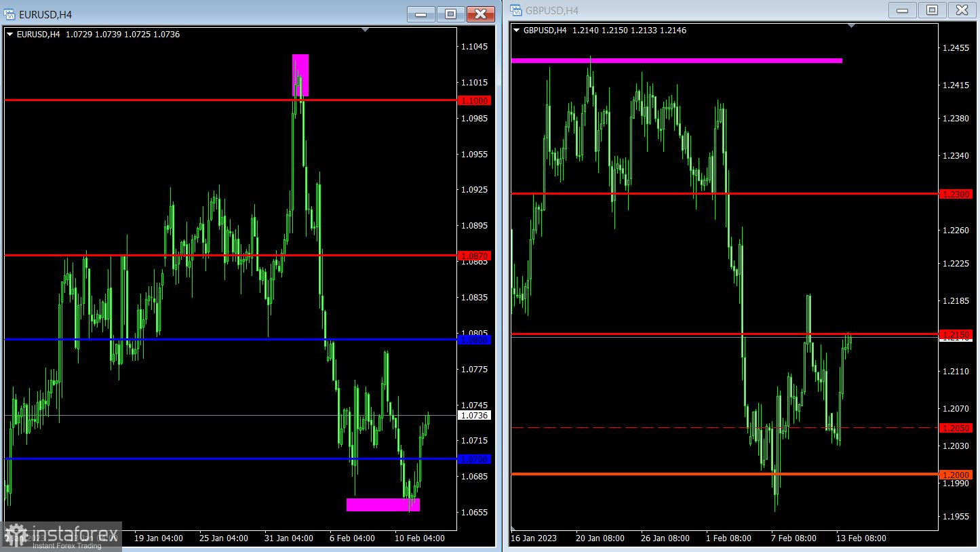Click the red 1.2150 price label
980x552 pixels.
tap(956, 334)
